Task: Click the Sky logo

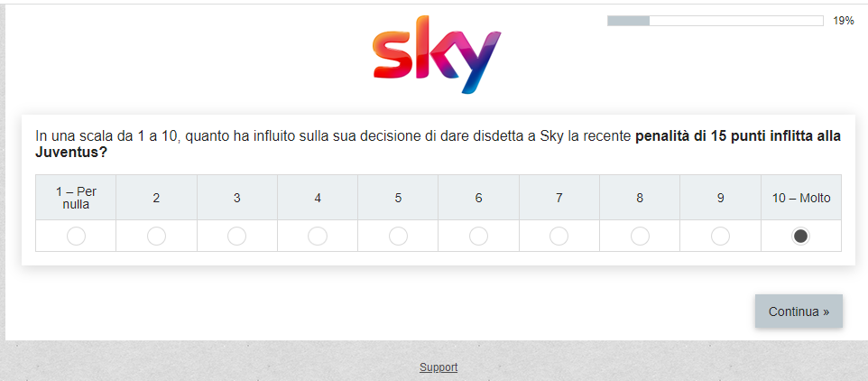Action: click(x=437, y=54)
